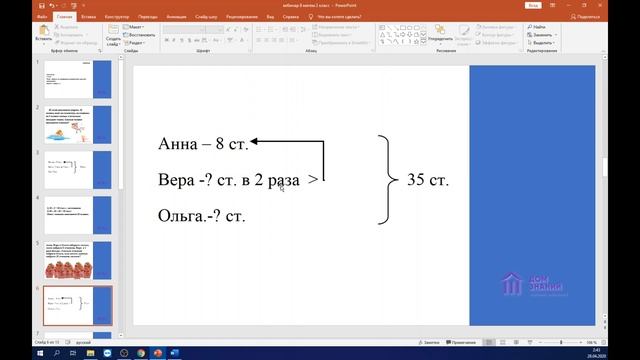Screen dimensions: 640x360
Task: Switch to Reading view
Action: pyautogui.click(x=516, y=342)
